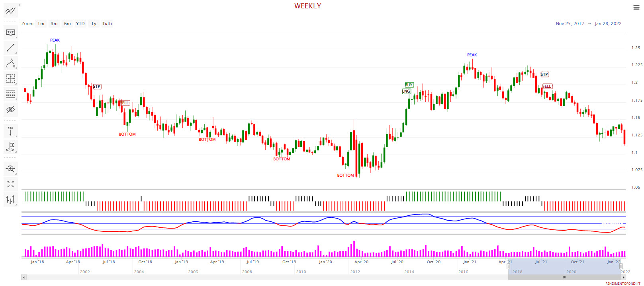This screenshot has height=286, width=644.
Task: Edit the start date Nov 25, 2017
Action: [x=570, y=24]
